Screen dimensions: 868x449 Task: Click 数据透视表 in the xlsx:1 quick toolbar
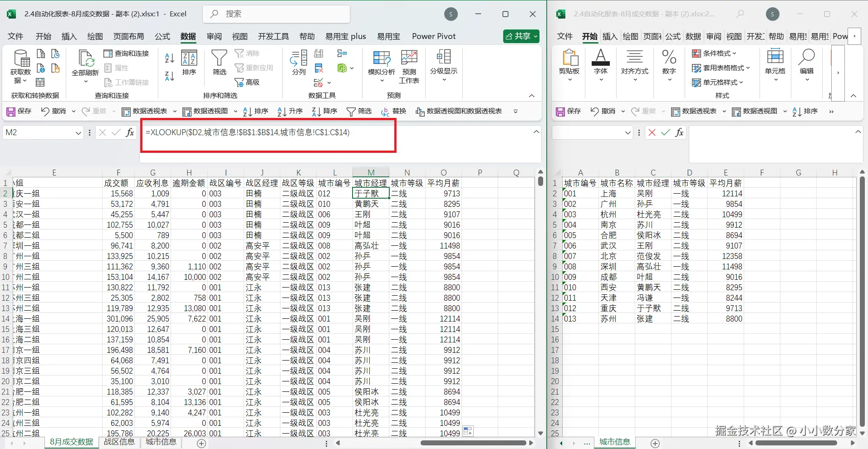tap(145, 111)
